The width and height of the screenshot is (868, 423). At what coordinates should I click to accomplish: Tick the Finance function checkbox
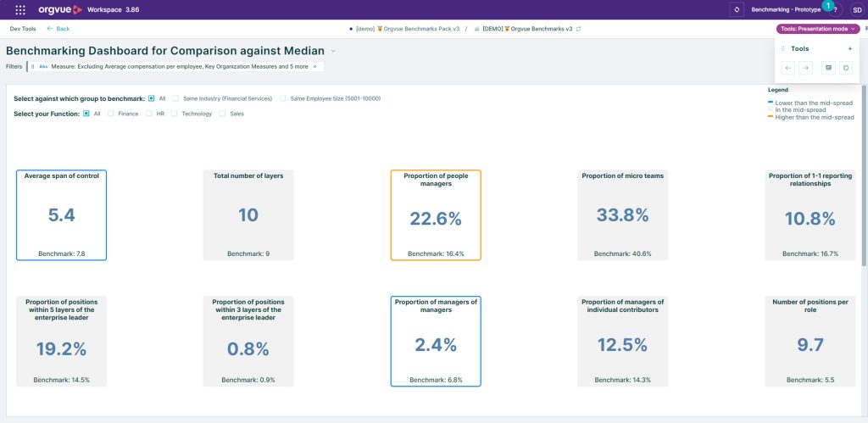pyautogui.click(x=111, y=114)
